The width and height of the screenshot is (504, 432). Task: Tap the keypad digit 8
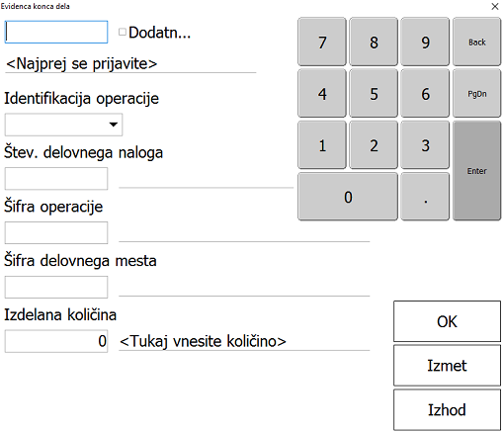[x=374, y=42]
